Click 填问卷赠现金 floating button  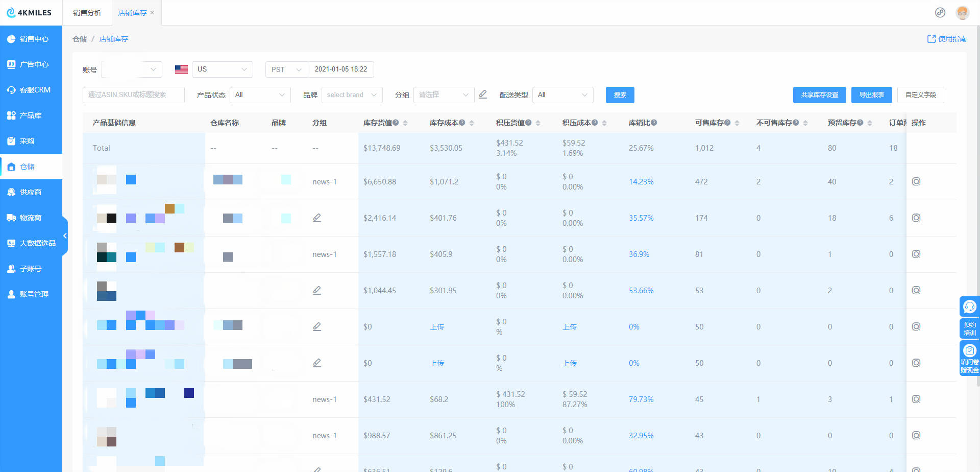pyautogui.click(x=970, y=359)
